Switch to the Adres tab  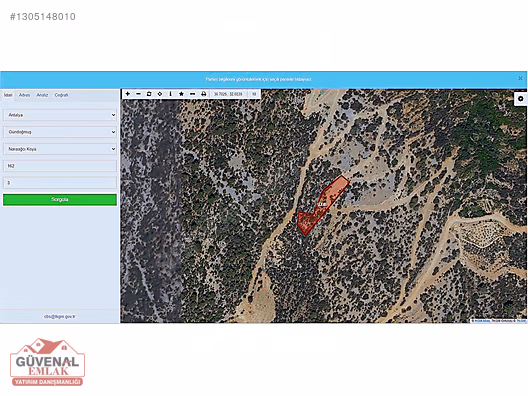(x=24, y=95)
